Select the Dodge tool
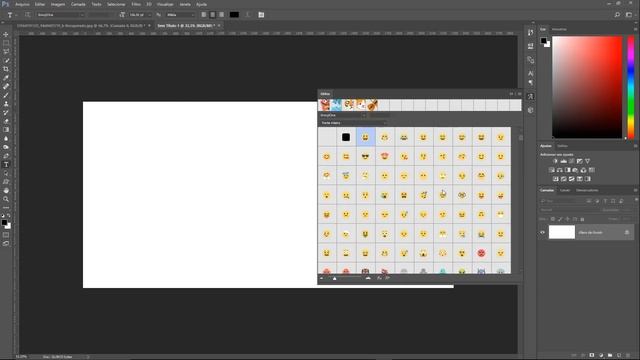 pyautogui.click(x=6, y=147)
